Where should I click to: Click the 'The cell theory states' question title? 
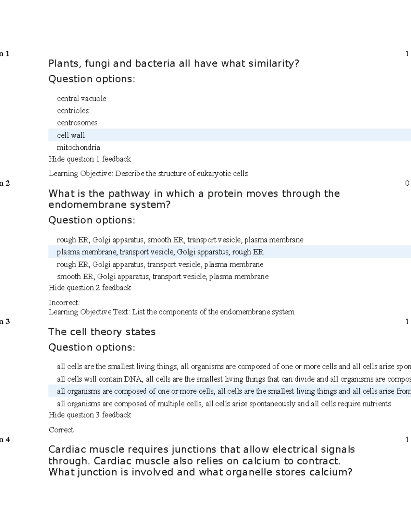[102, 332]
